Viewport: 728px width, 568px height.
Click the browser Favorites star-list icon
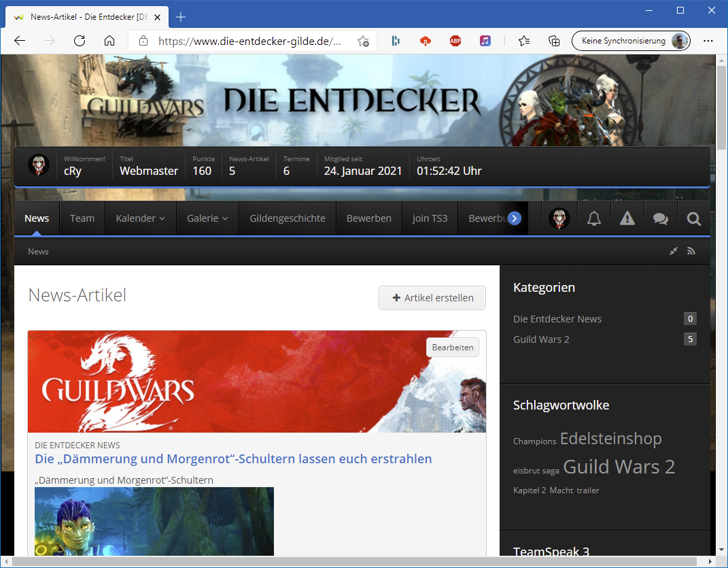[524, 41]
